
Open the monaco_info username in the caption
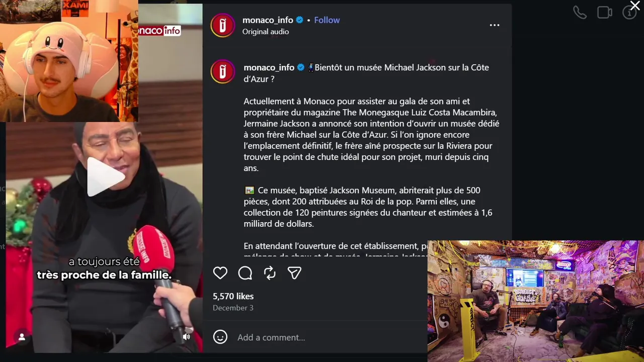tap(269, 67)
